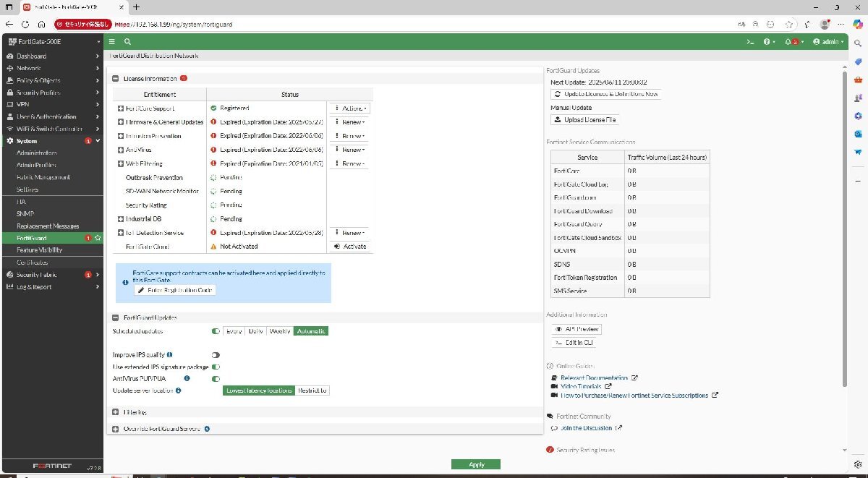Open Actions dropdown for FortiCare Support
This screenshot has height=478, width=868.
click(x=351, y=108)
